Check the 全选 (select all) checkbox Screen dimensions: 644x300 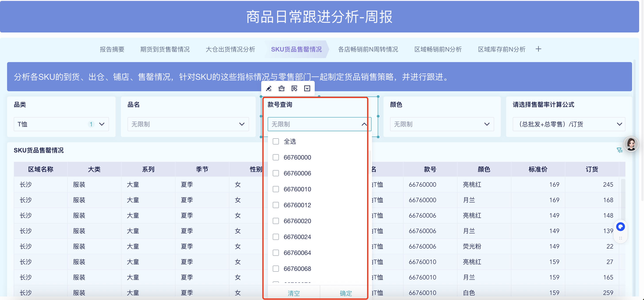coord(276,141)
